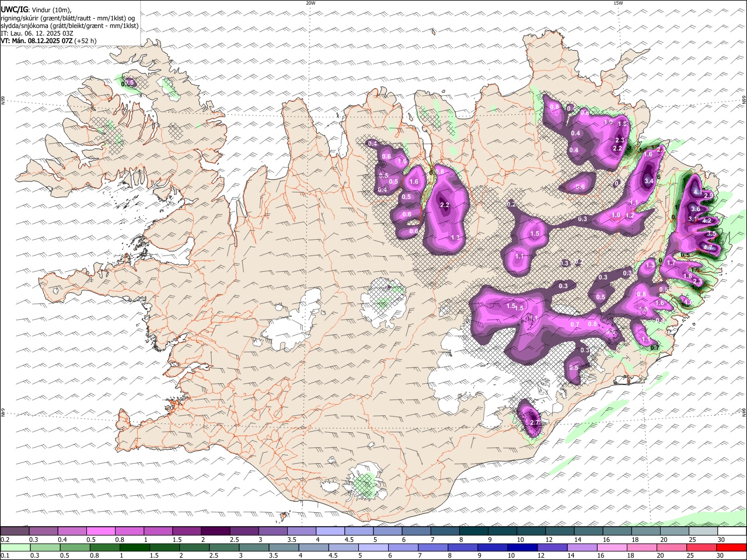Click the '0.1' legend scale label
The image size is (747, 560).
[x=5, y=555]
